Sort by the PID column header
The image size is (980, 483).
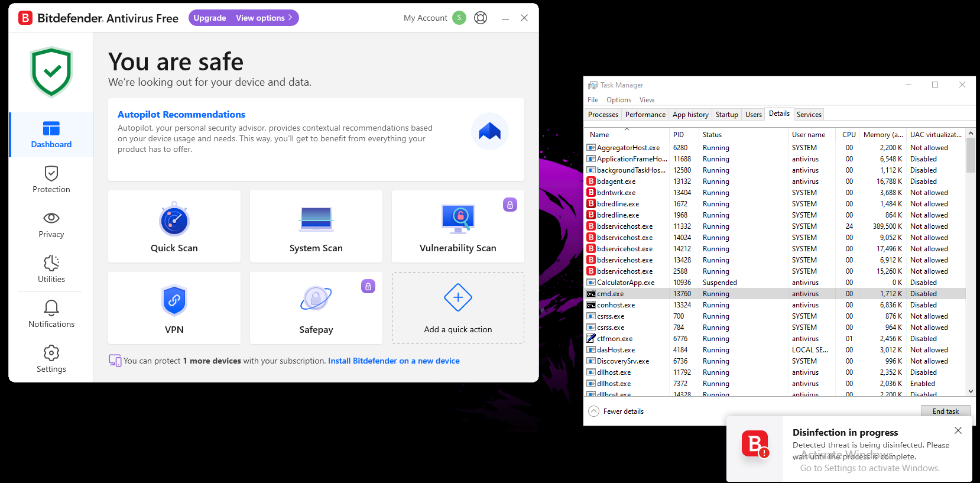click(x=684, y=134)
